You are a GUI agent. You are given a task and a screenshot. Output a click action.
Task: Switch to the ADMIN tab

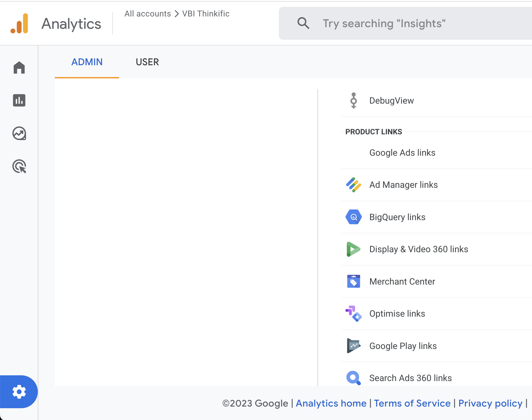[x=87, y=62]
